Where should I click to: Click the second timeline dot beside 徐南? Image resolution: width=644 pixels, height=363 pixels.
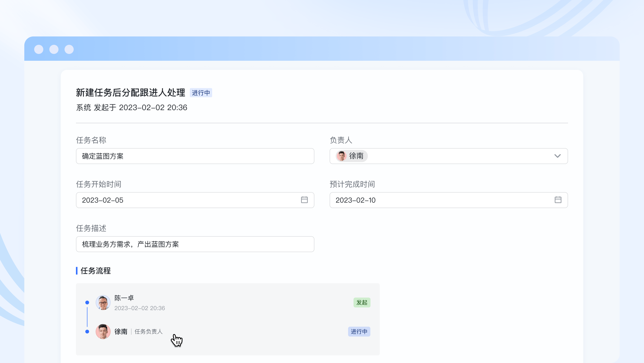(x=87, y=332)
